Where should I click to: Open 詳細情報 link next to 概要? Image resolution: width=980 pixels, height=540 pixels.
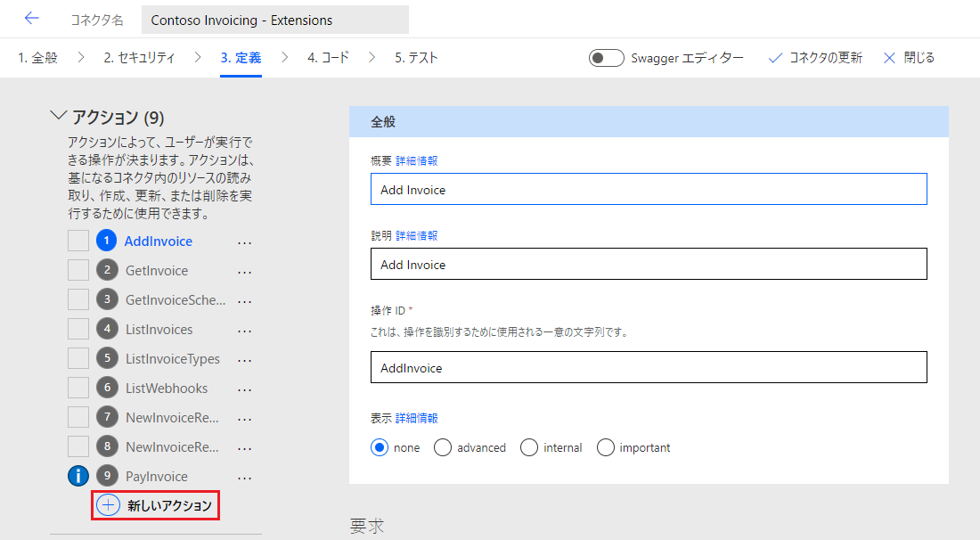[x=416, y=161]
